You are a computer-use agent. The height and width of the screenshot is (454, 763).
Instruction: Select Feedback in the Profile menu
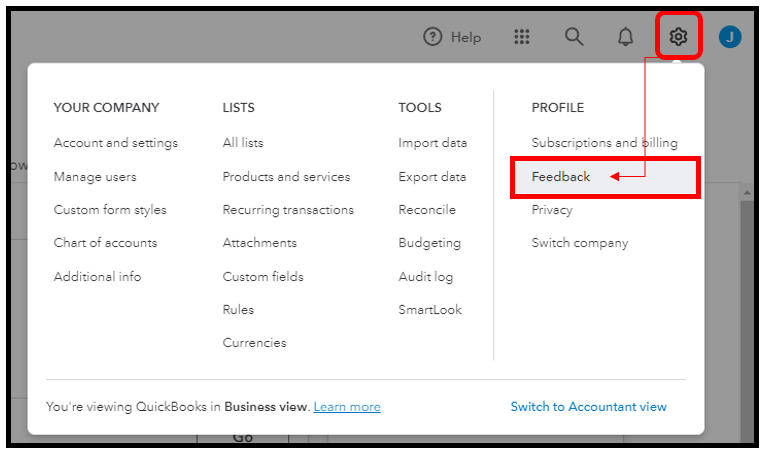[x=561, y=177]
